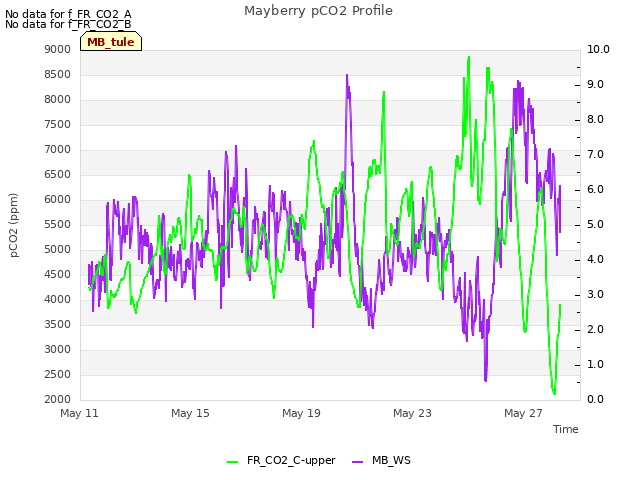Click 'No data for f_FR_CO2_A' message
The image size is (640, 480).
68,14
